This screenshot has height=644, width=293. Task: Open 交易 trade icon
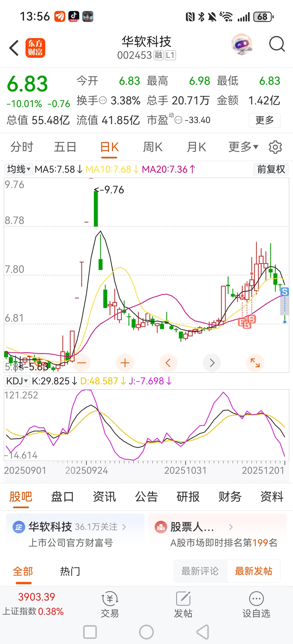pyautogui.click(x=110, y=605)
